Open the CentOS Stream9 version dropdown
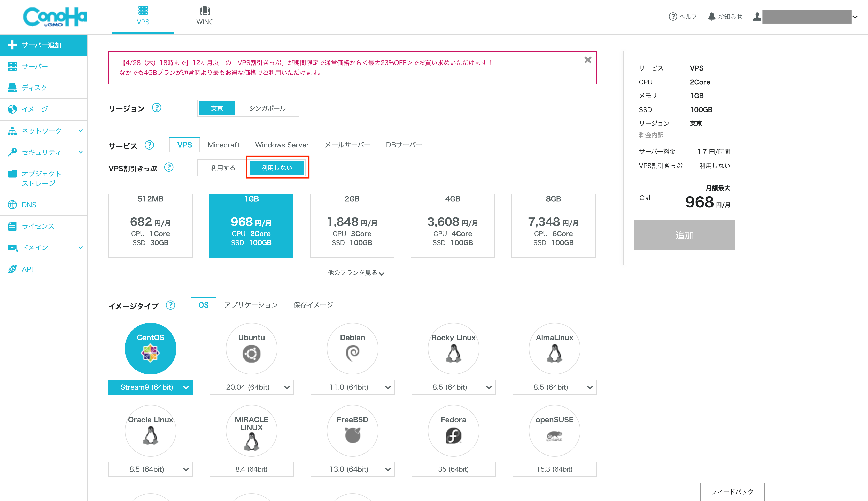 [150, 387]
